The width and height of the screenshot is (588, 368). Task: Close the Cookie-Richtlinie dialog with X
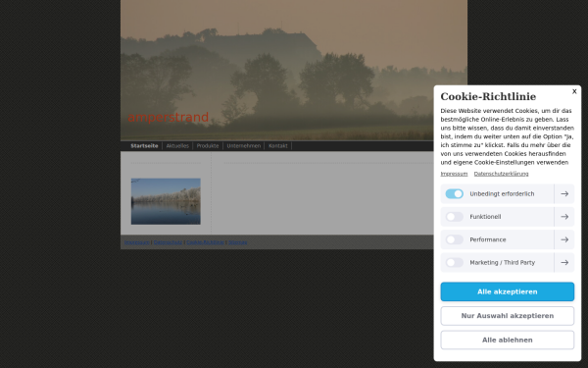[574, 91]
